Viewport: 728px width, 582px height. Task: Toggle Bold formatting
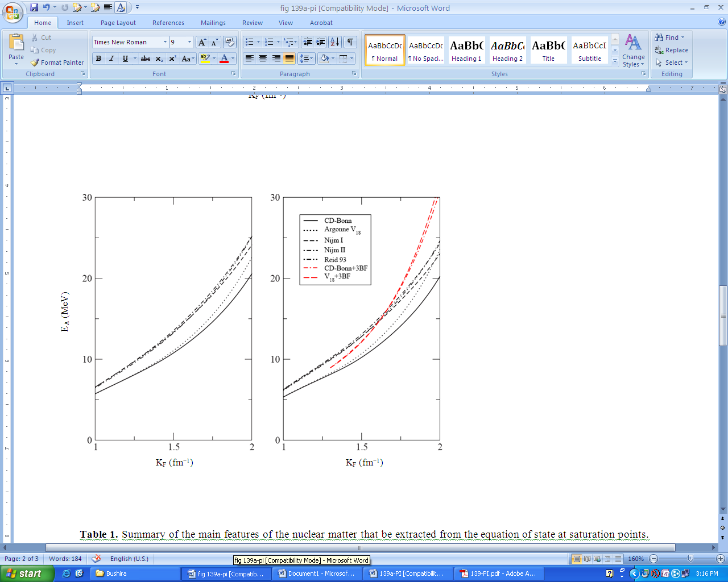[98, 59]
